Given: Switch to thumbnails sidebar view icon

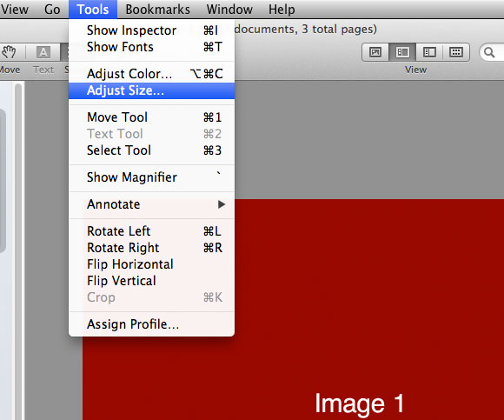Looking at the screenshot, I should point(402,52).
